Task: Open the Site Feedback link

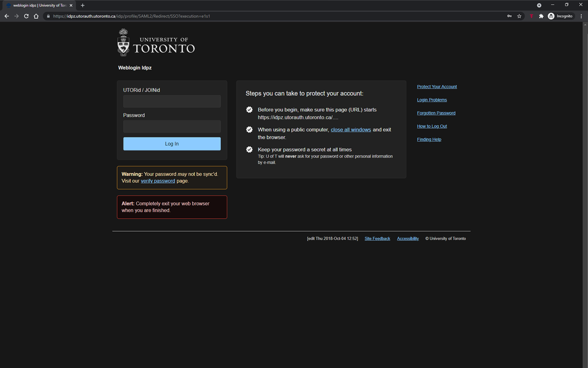Action: pyautogui.click(x=377, y=239)
